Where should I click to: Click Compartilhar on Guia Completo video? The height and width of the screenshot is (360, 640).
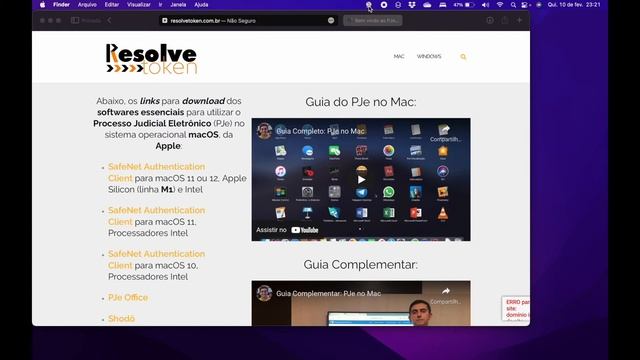pyautogui.click(x=445, y=134)
